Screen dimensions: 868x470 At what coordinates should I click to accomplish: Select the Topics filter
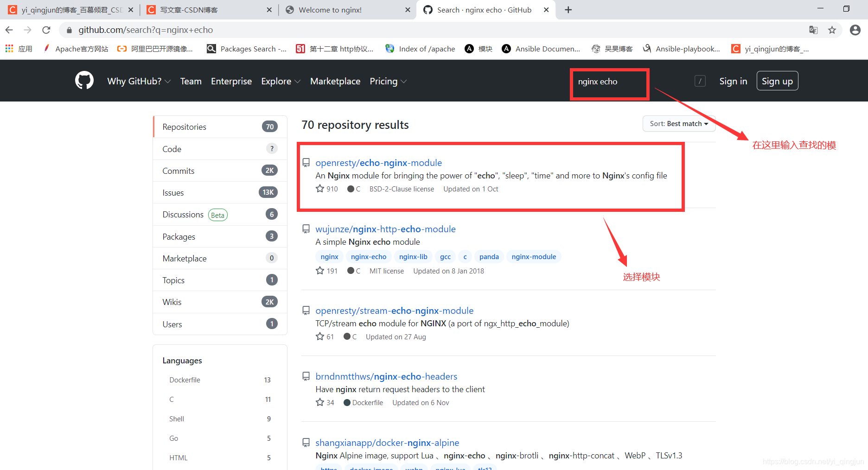tap(220, 280)
